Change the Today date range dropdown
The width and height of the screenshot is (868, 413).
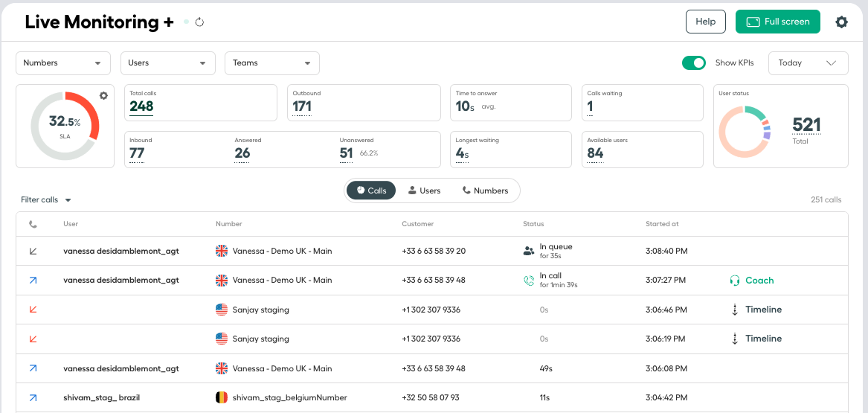click(x=808, y=63)
